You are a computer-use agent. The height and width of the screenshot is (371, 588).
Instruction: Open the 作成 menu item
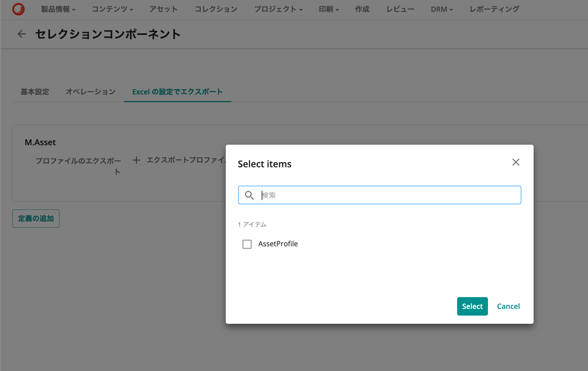[x=362, y=9]
